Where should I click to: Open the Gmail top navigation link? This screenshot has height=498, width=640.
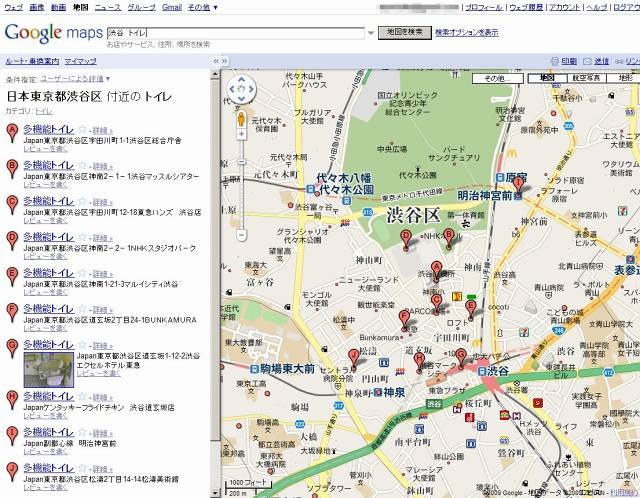pyautogui.click(x=172, y=7)
